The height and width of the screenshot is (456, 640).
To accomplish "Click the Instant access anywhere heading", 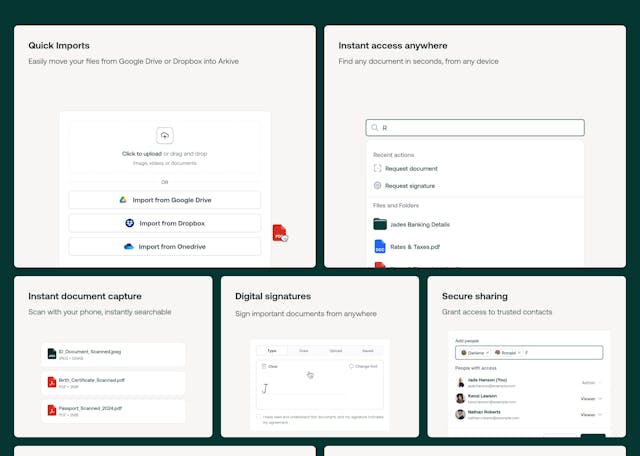I will coord(393,45).
